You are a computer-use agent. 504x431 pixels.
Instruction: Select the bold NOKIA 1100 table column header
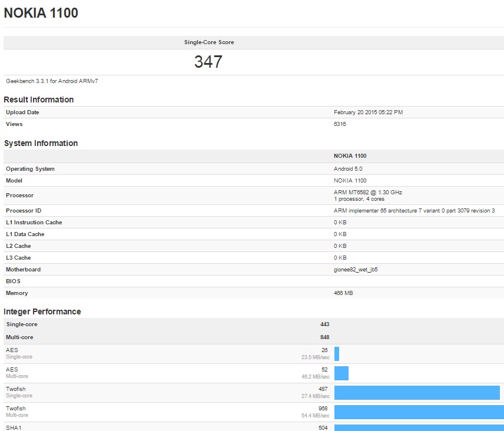350,156
